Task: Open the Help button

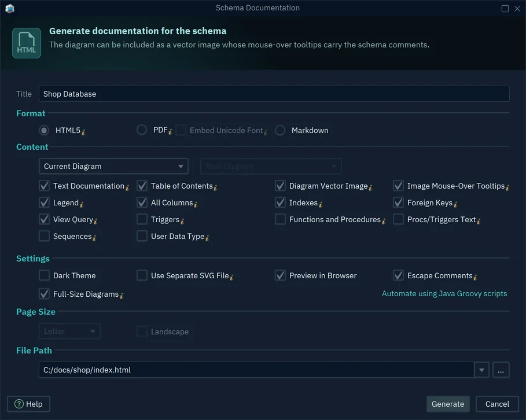Action: (28, 404)
